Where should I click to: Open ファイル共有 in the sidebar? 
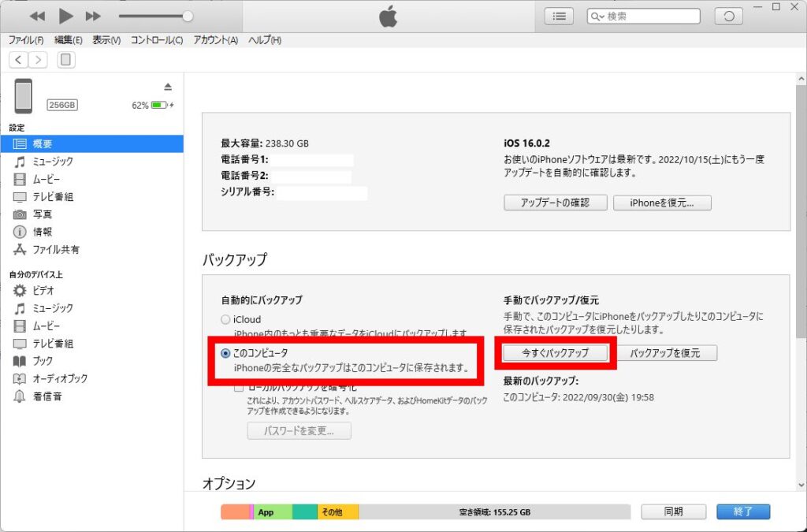tap(55, 250)
